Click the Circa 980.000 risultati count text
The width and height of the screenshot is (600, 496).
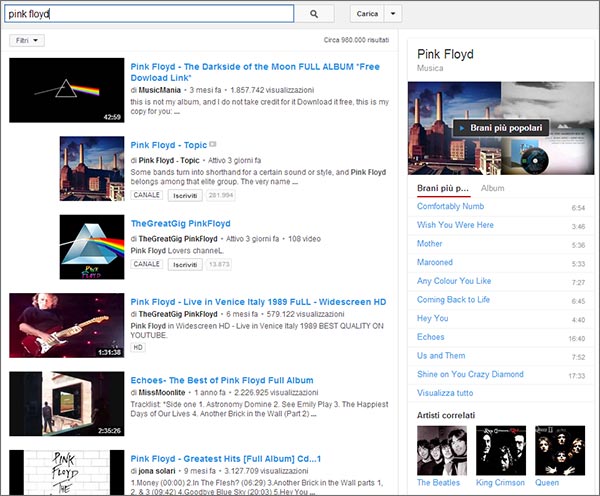(x=356, y=40)
